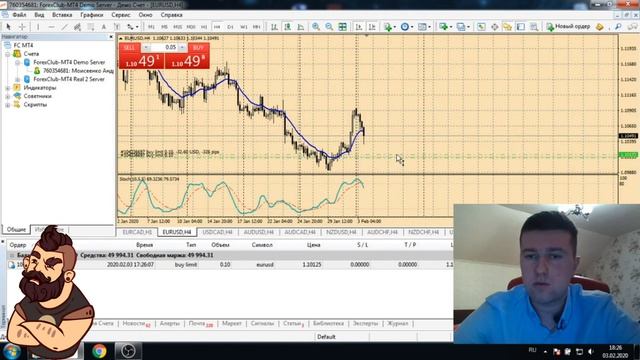The width and height of the screenshot is (640, 360).
Task: Switch chart to M1 timeframe
Action: [151, 27]
